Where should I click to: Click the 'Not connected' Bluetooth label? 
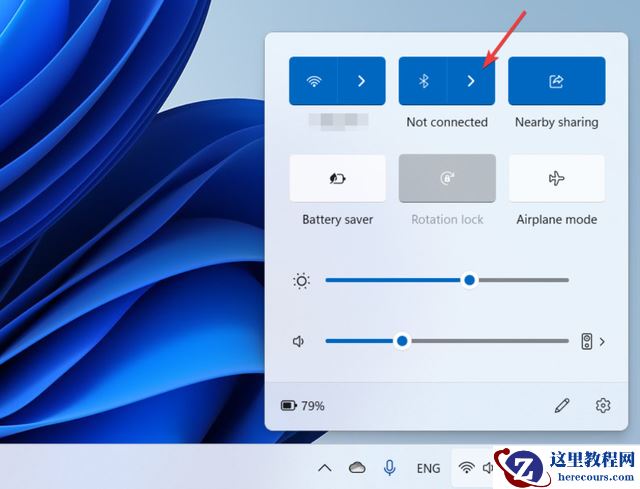pos(447,122)
